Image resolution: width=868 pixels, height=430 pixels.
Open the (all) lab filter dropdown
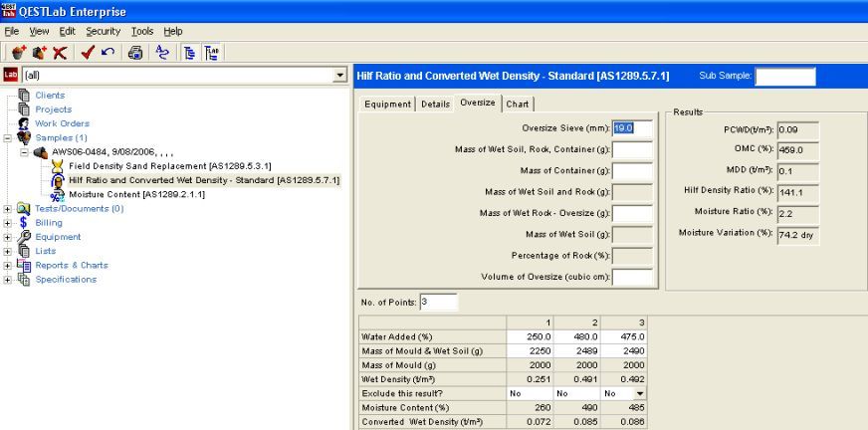click(340, 75)
